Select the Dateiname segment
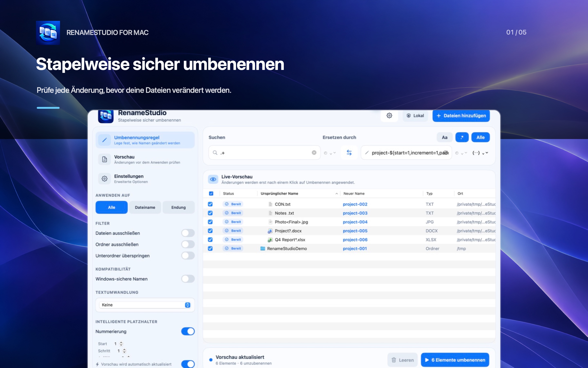The width and height of the screenshot is (588, 368). point(145,207)
